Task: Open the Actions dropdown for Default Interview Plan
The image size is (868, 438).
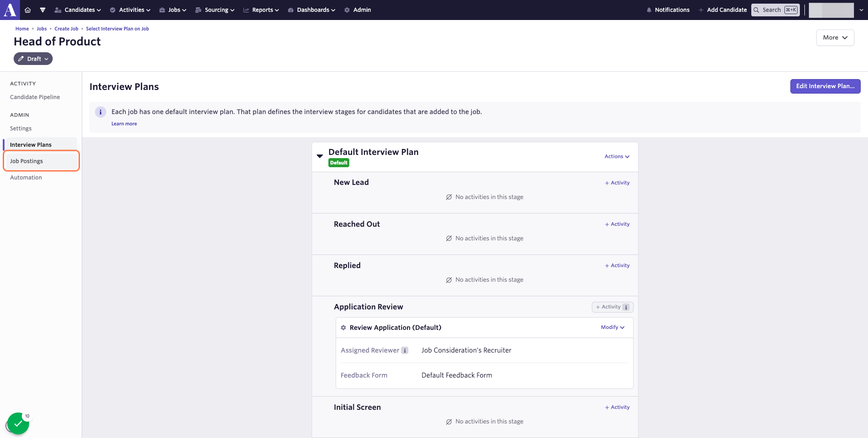Action: [x=617, y=156]
